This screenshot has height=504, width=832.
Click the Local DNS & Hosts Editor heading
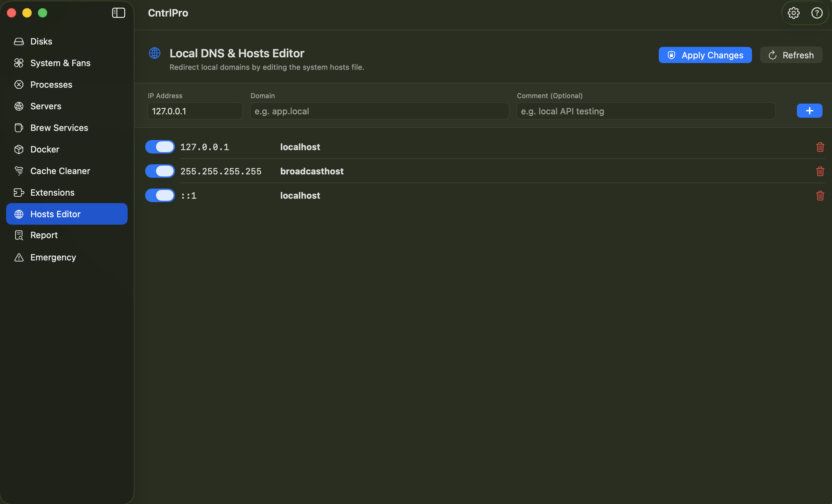237,53
